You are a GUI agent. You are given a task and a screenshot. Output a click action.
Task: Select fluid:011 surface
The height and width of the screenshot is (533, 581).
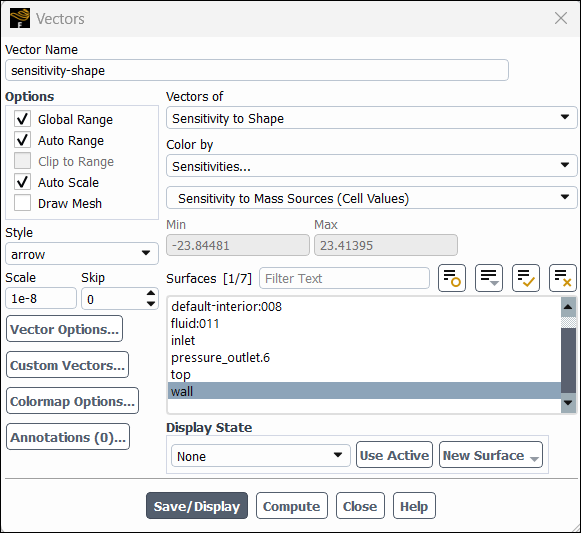[364, 324]
